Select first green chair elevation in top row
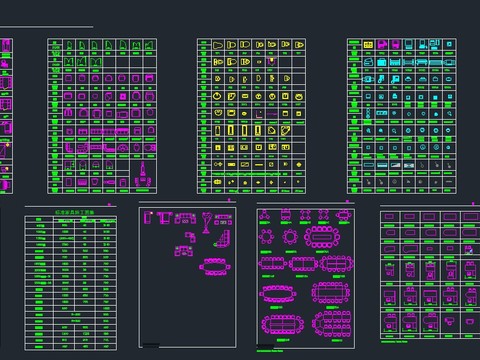Image resolution: width=480 pixels, height=360 pixels. pos(69,45)
